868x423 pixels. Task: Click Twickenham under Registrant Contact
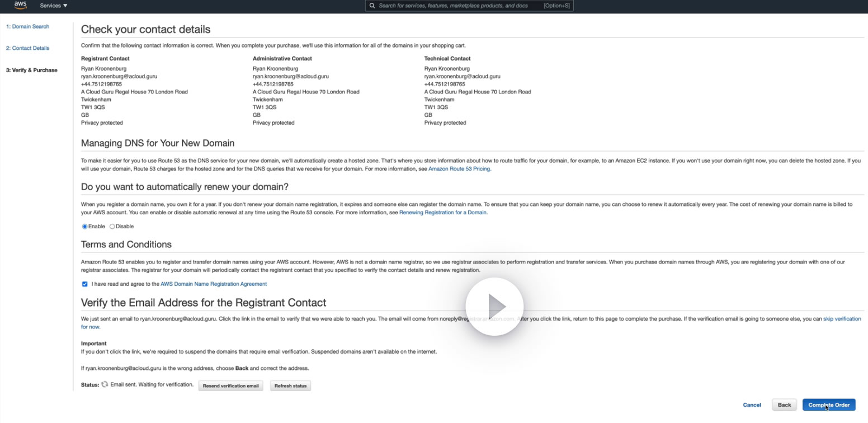[x=96, y=100]
